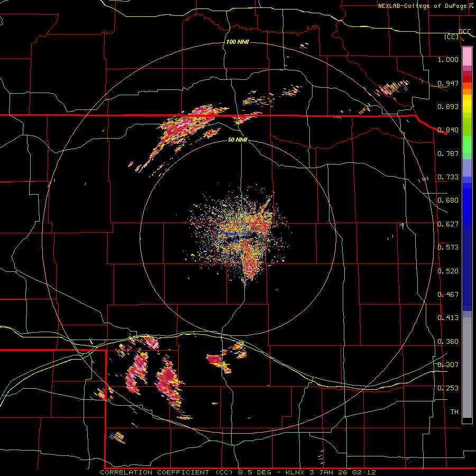Click the bright green segment of the color bar

467,144
